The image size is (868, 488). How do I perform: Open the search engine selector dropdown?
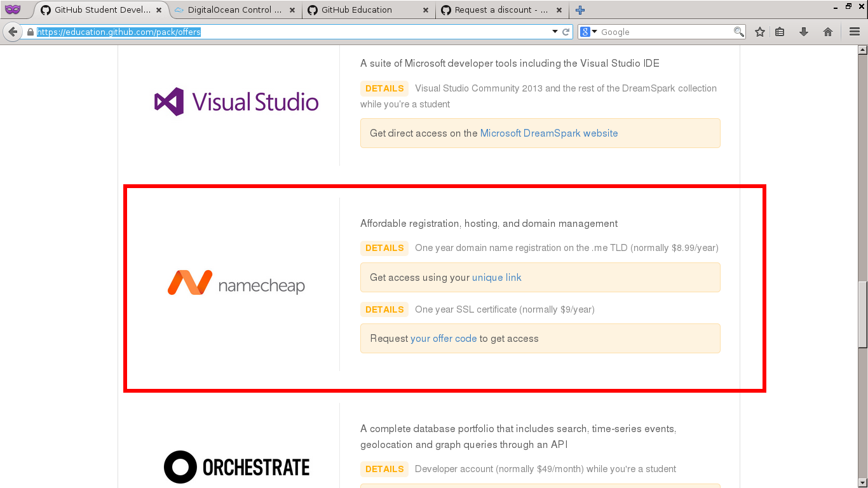tap(589, 32)
